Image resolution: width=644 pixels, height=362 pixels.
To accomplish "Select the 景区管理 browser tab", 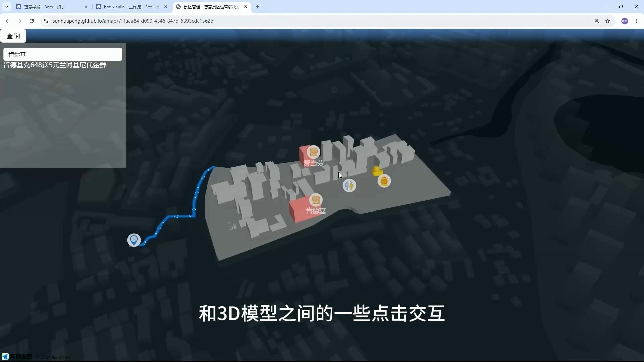I will point(211,7).
